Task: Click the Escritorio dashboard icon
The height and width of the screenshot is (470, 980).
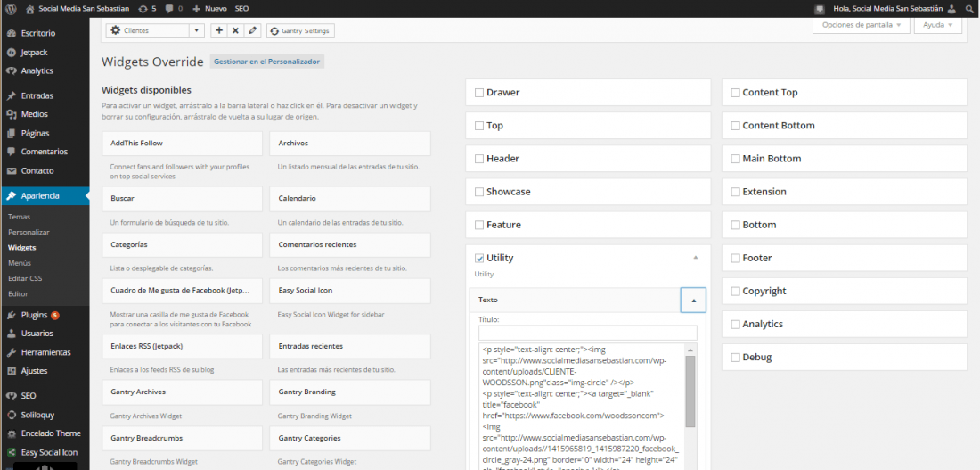Action: [x=12, y=33]
